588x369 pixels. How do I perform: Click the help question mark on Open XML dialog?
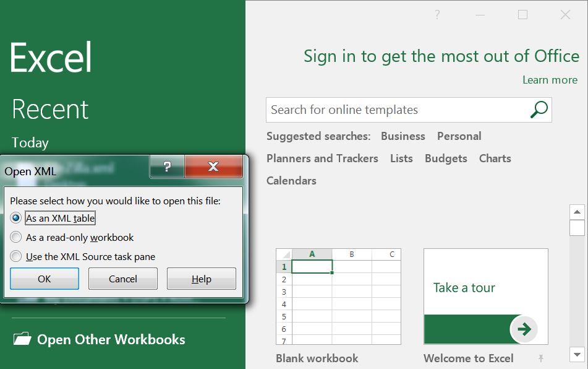point(167,167)
